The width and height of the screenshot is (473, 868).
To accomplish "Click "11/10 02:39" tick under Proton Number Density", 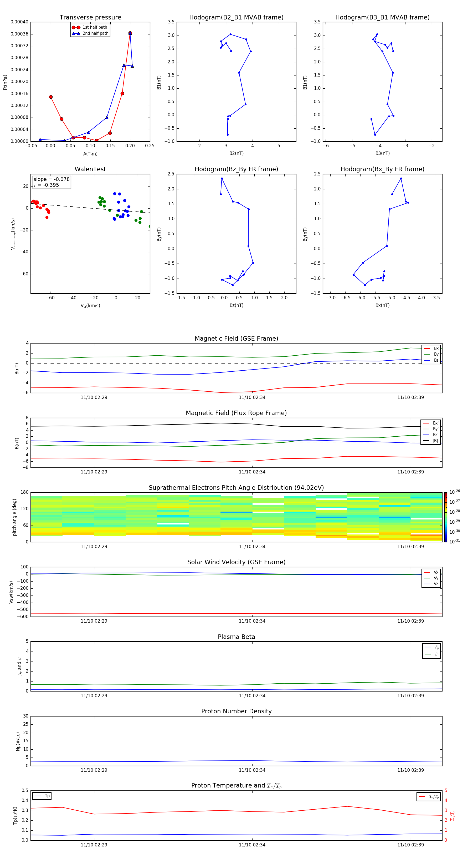I will pos(410,770).
